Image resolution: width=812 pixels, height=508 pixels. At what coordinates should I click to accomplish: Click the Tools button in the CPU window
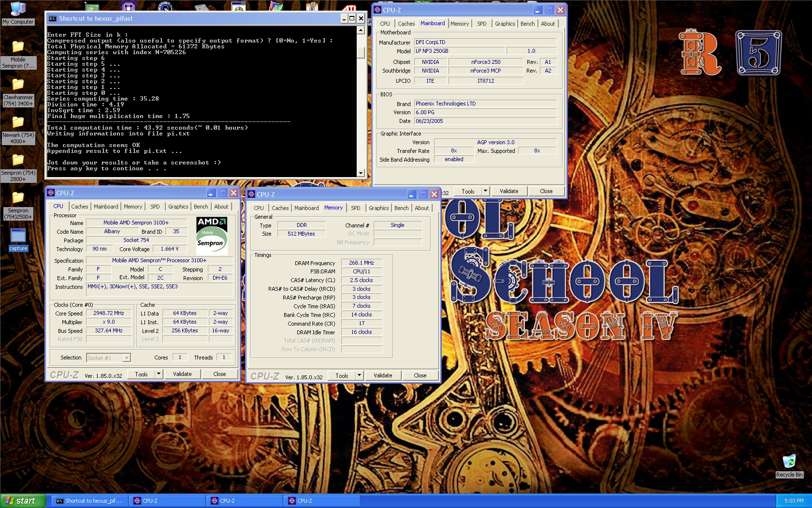[x=141, y=374]
